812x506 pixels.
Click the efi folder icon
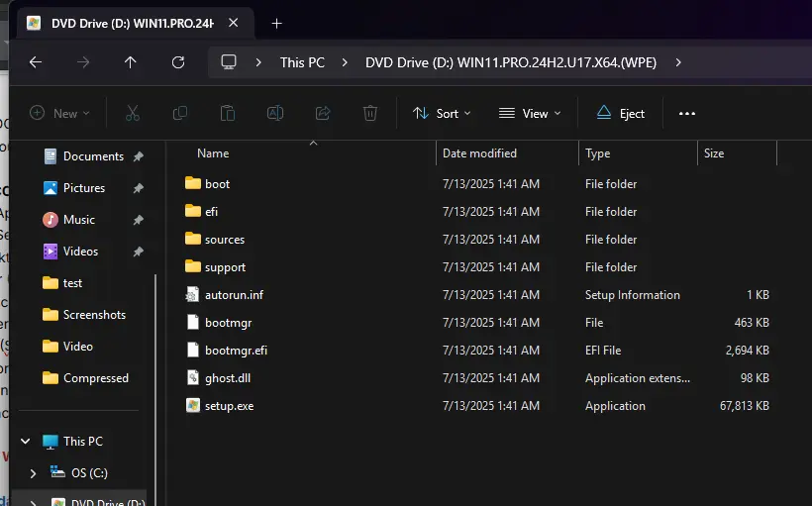pyautogui.click(x=193, y=211)
